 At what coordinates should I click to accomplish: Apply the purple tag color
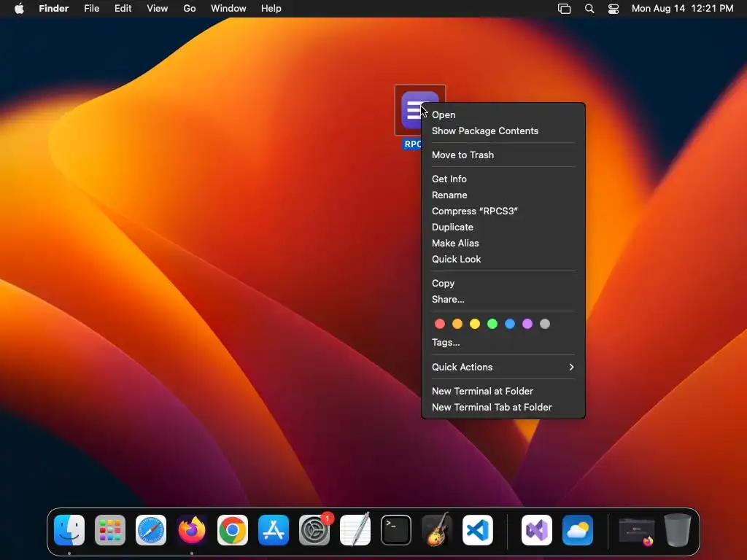click(x=527, y=324)
